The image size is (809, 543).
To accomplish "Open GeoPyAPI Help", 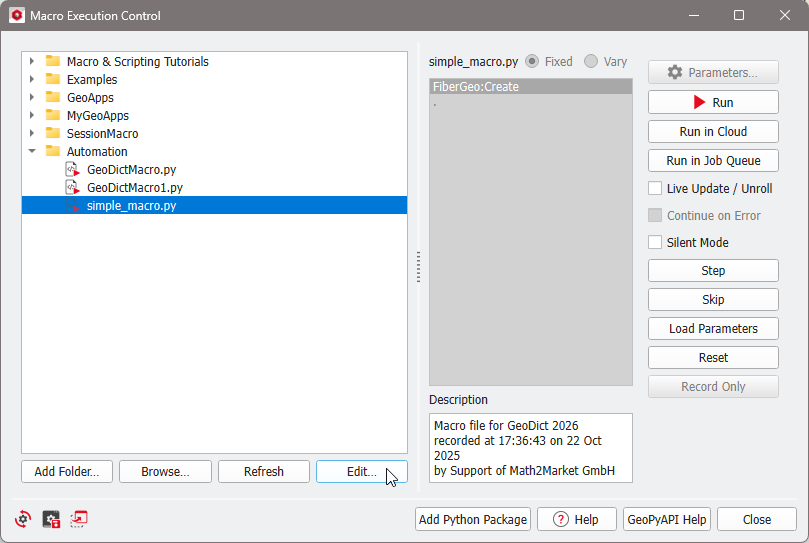I will tap(667, 519).
